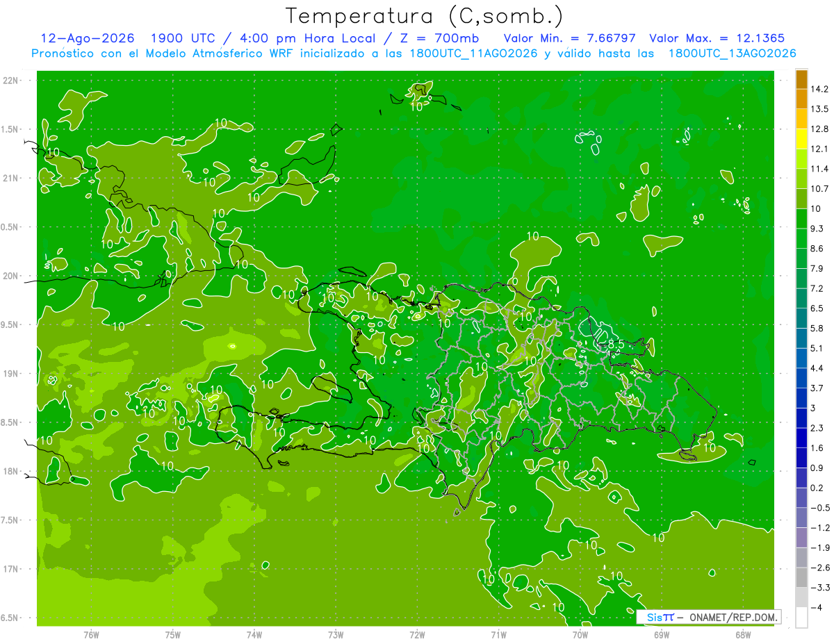Click the validity stamp "1800UTC_13AGO2026"
The image size is (834, 644).
point(732,53)
